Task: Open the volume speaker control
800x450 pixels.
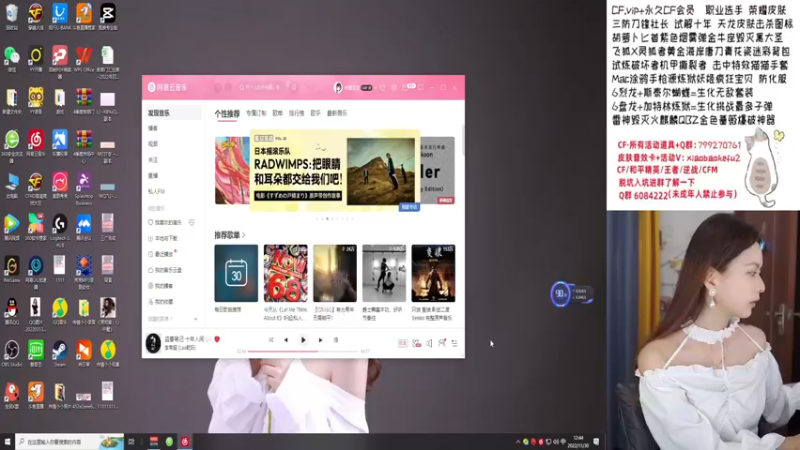Action: pos(429,343)
